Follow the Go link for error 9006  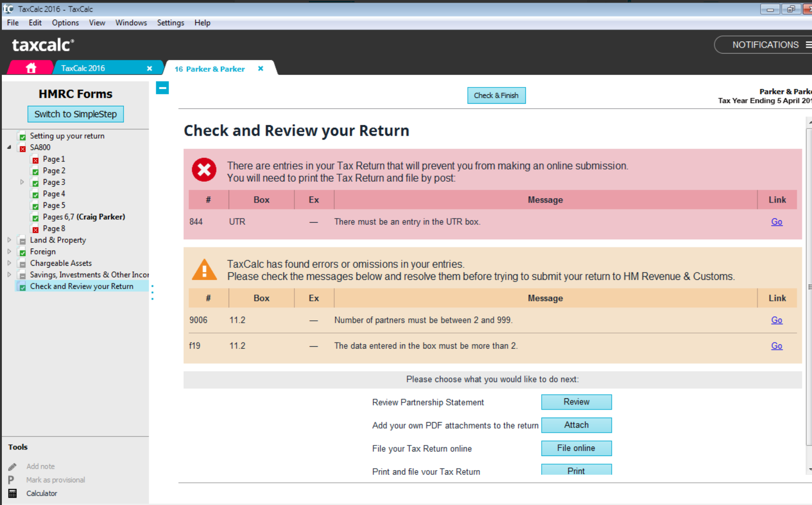tap(777, 320)
